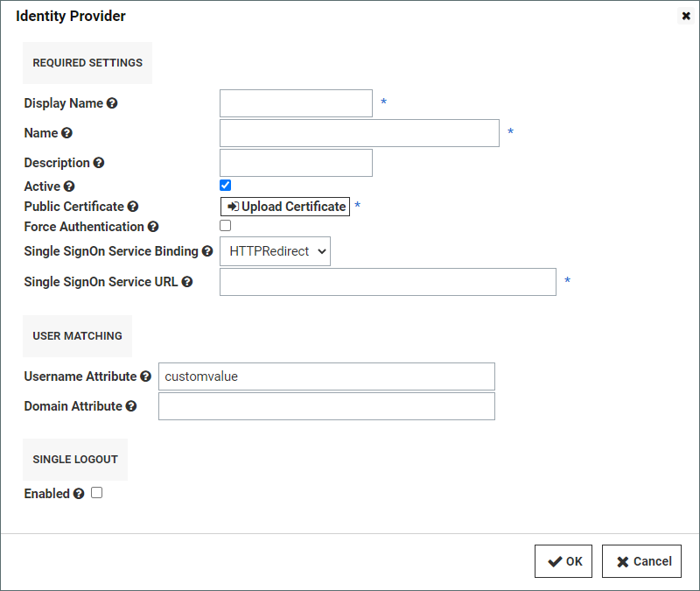Focus the Single SignOn Service URL field

pyautogui.click(x=388, y=282)
